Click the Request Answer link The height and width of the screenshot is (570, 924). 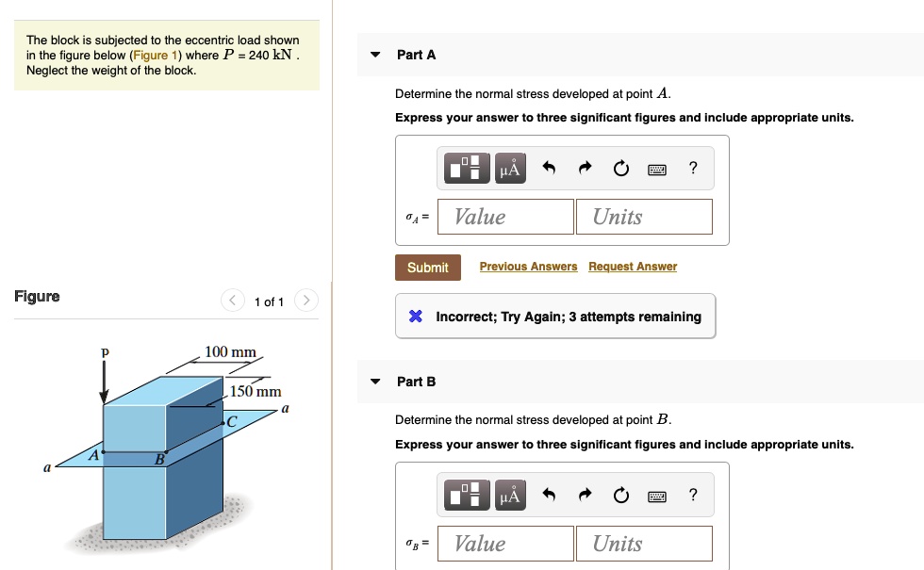coord(633,267)
